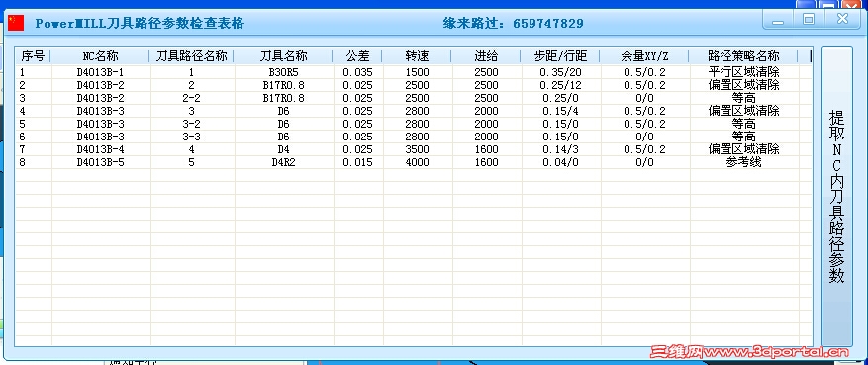
Task: Click stepover value 0.14/3
Action: (x=560, y=150)
